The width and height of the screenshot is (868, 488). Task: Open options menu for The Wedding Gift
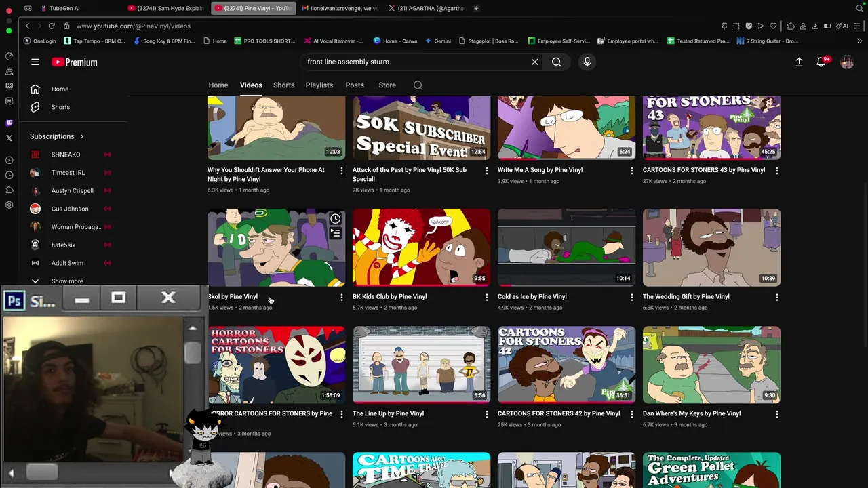click(776, 297)
